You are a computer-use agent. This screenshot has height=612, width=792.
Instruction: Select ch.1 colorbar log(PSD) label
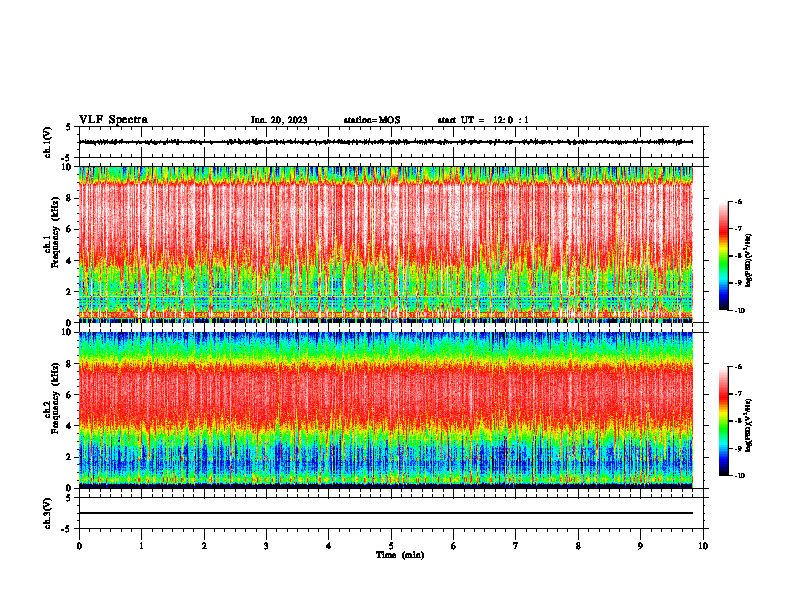pyautogui.click(x=749, y=261)
